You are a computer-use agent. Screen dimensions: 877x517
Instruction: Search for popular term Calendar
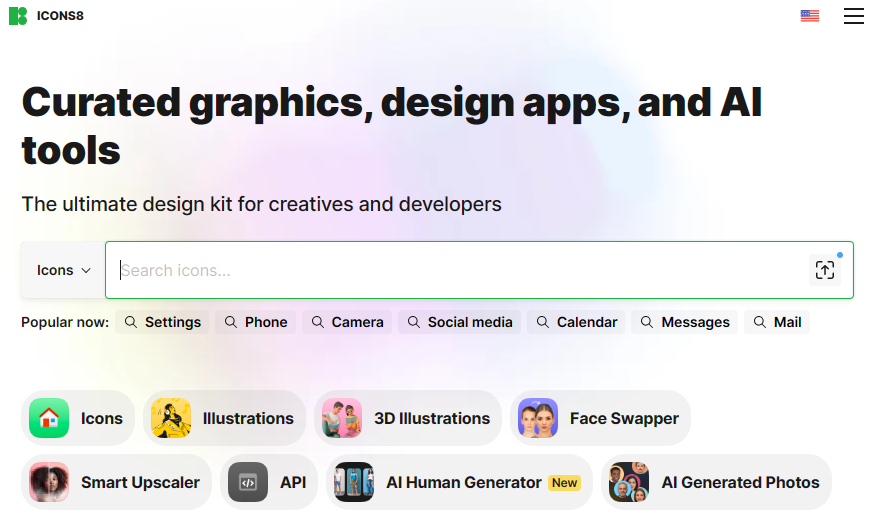click(577, 322)
